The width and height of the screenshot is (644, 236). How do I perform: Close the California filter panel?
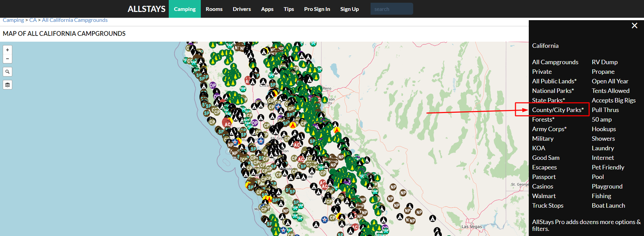634,26
